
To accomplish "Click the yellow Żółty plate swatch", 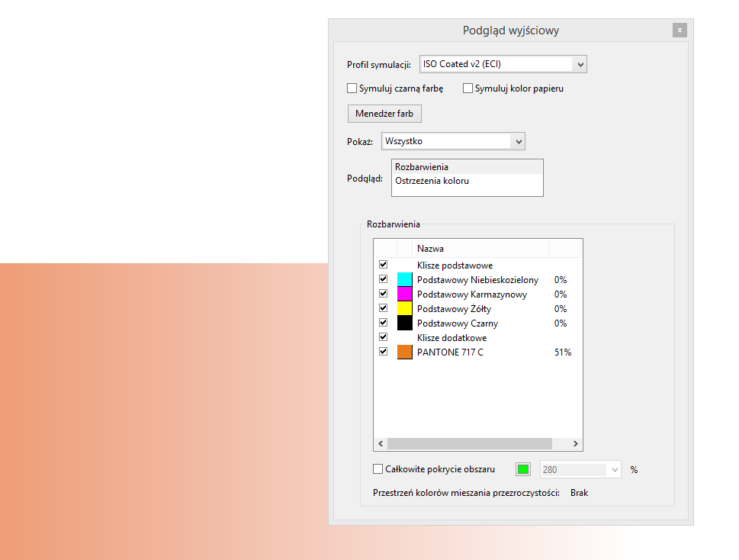I will click(x=404, y=309).
